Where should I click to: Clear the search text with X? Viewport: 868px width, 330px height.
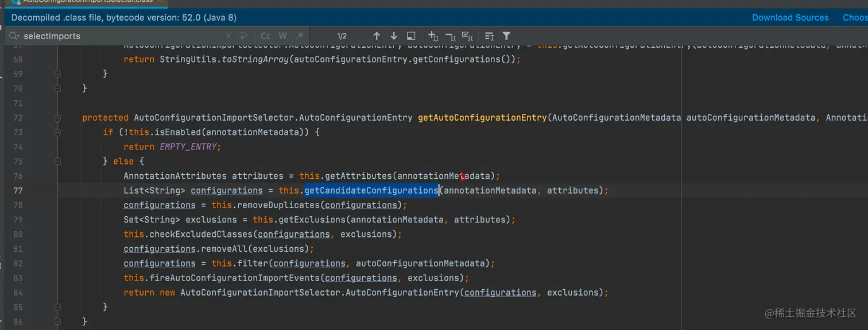coord(228,36)
